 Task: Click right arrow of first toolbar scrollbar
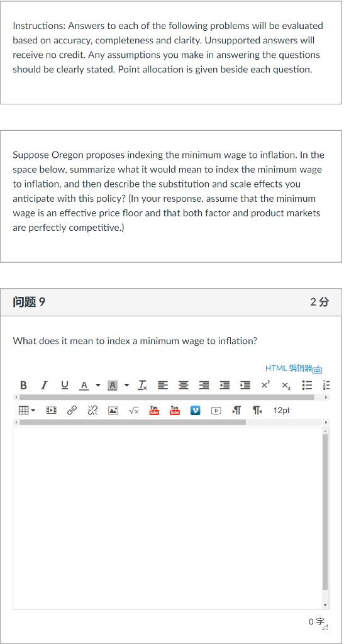[x=326, y=397]
